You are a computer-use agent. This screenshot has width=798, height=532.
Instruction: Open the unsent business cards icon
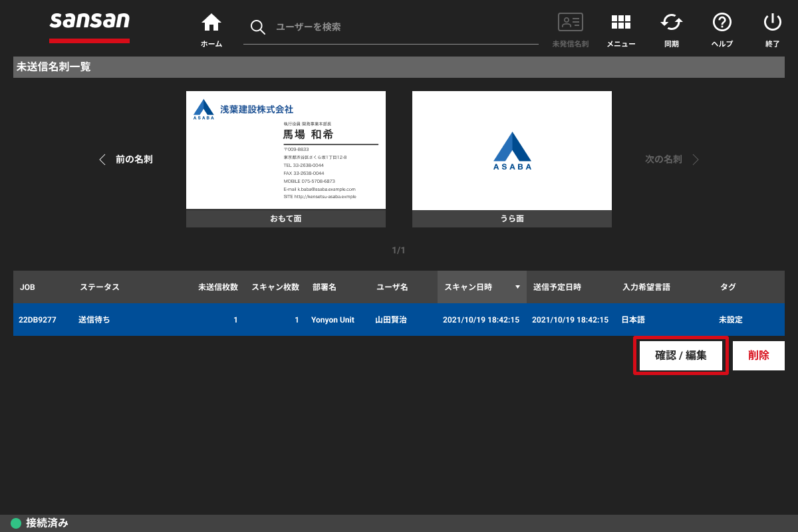click(x=570, y=23)
